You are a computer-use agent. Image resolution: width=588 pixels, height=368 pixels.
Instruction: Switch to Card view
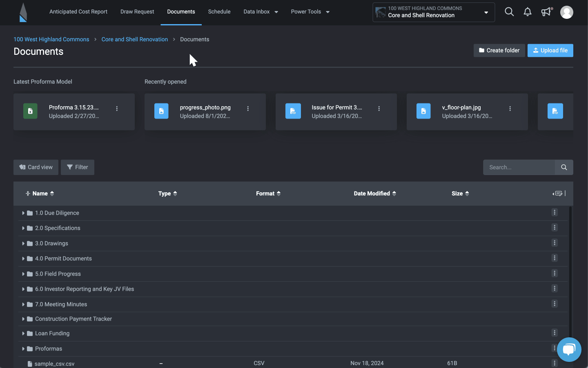[36, 167]
